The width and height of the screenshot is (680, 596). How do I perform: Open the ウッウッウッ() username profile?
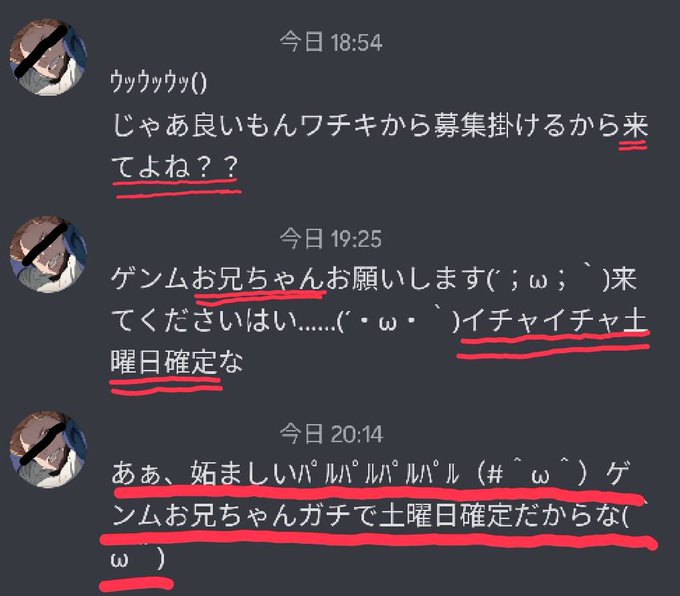[158, 82]
